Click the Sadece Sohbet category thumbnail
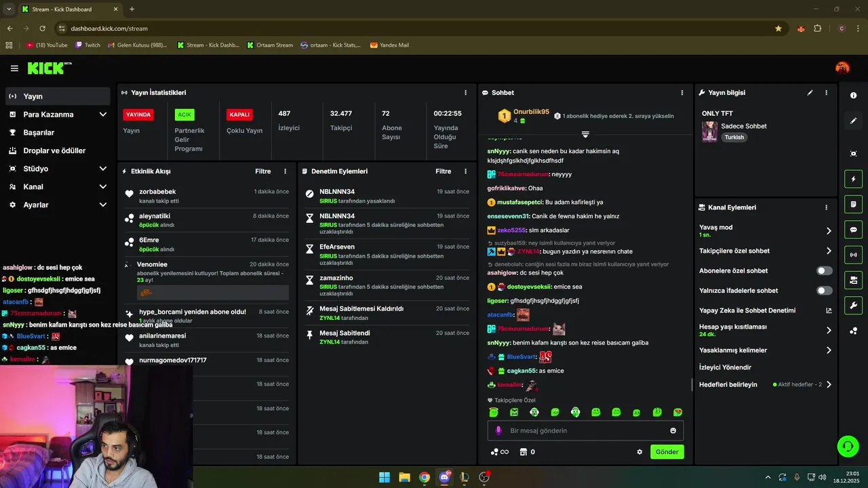Image resolution: width=868 pixels, height=488 pixels. (x=709, y=131)
